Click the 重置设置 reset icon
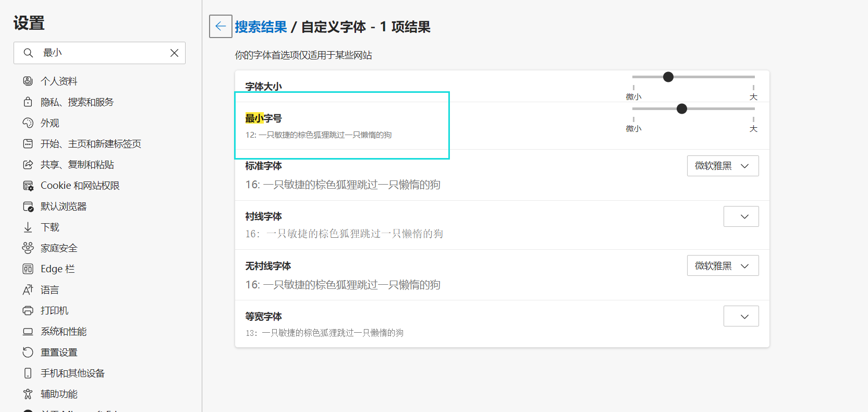 28,352
